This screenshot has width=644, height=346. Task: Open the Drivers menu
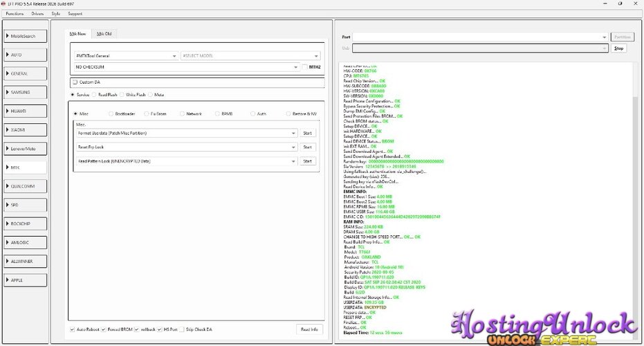click(x=37, y=14)
